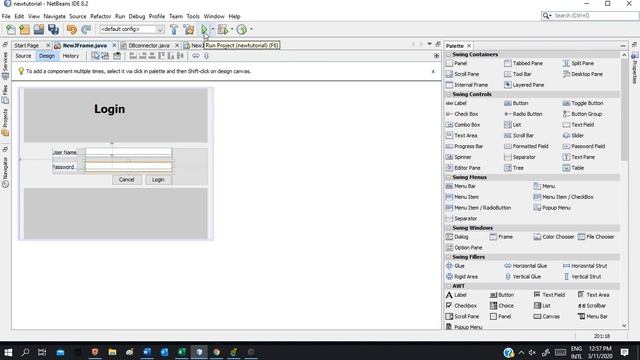640x360 pixels.
Task: Select the Tabbed Pane container in palette
Action: (524, 63)
